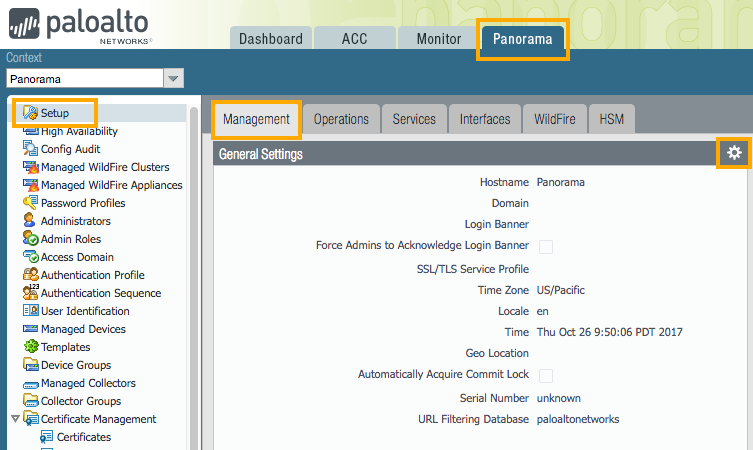The image size is (753, 450).
Task: Click the Admin Roles icon
Action: [30, 239]
